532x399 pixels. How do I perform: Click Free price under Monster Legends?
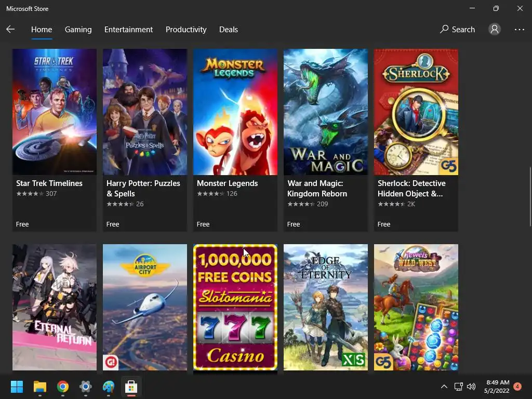(x=203, y=224)
